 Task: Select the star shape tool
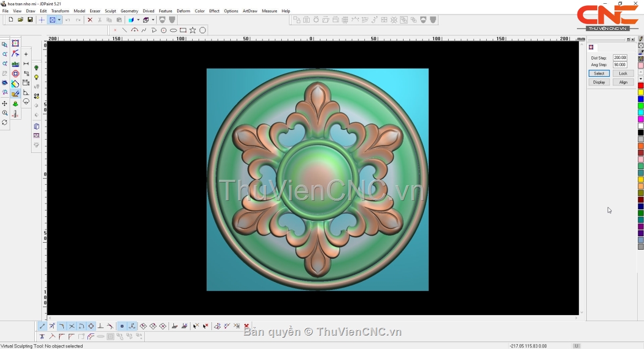click(193, 30)
